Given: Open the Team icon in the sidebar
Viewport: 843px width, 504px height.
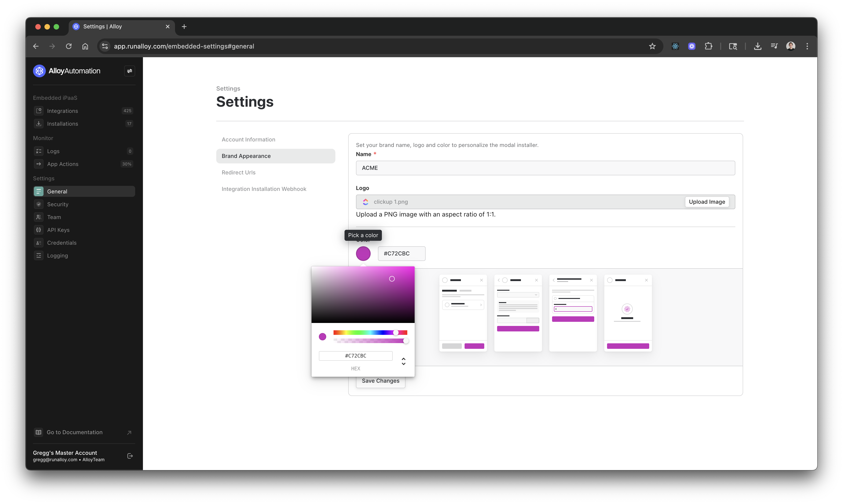Looking at the screenshot, I should [39, 217].
